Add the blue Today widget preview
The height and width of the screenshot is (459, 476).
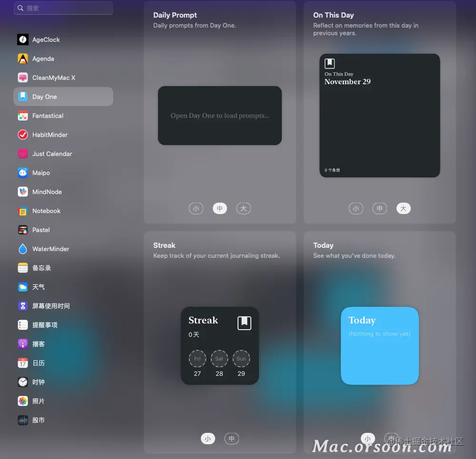380,346
